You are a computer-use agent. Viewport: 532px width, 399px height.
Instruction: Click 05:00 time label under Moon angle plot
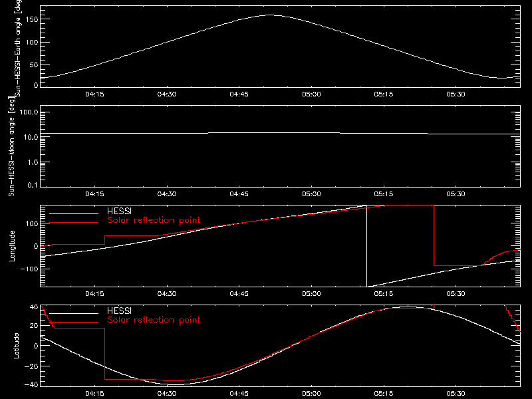pyautogui.click(x=311, y=194)
